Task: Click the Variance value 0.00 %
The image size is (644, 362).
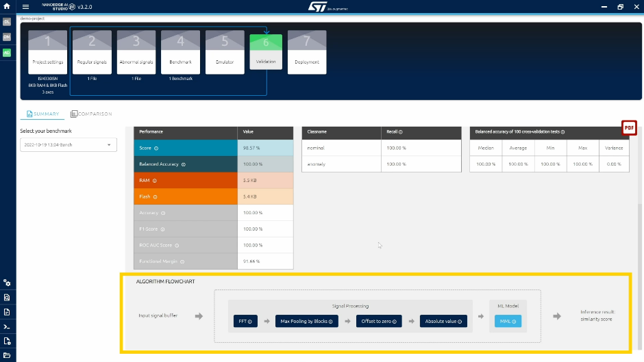Action: click(614, 164)
